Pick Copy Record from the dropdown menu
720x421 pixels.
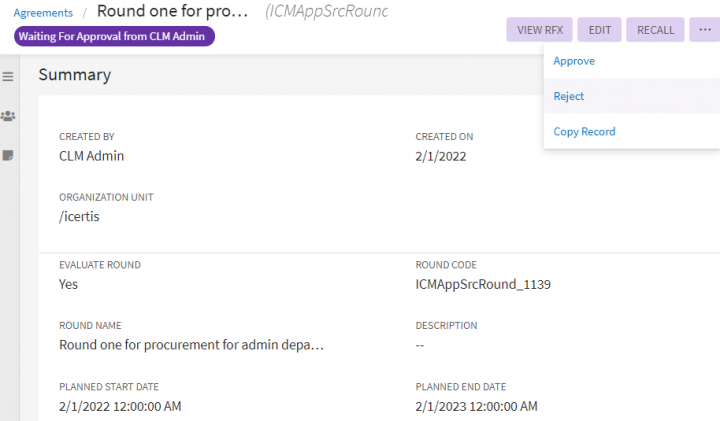[x=584, y=132]
